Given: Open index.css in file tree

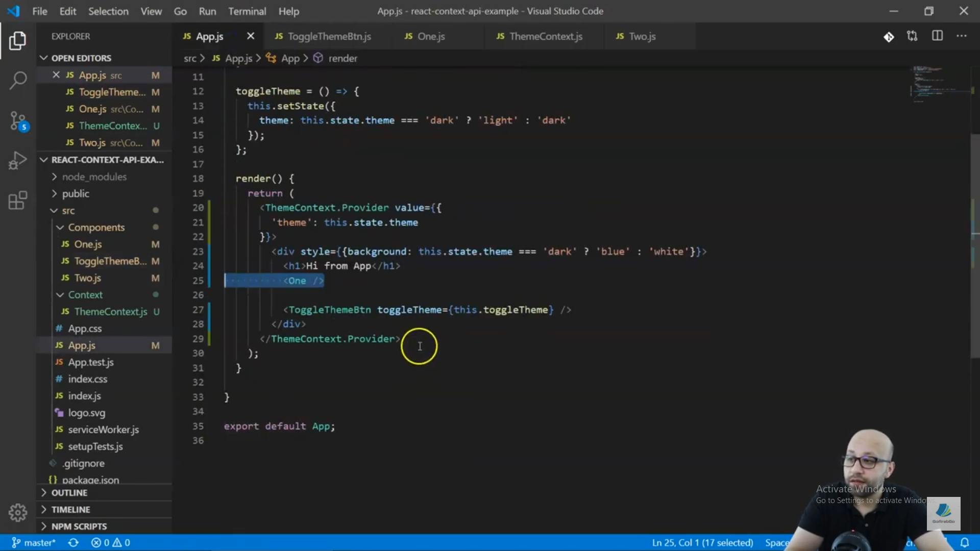Looking at the screenshot, I should [x=104, y=379].
